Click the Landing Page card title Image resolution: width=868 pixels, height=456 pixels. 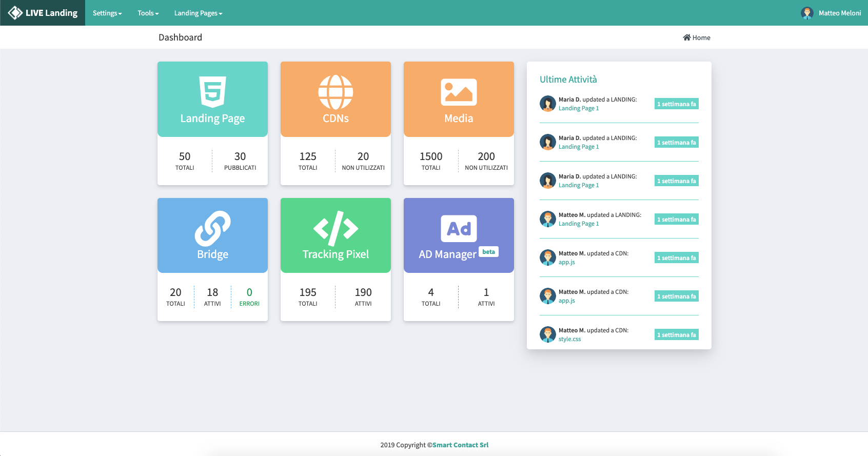coord(212,118)
